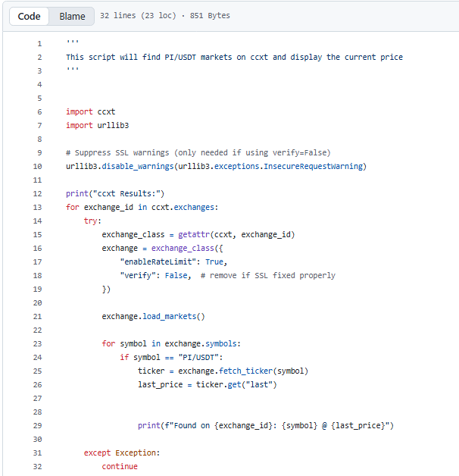Click the '# remove if SSL fixed properly' comment
This screenshot has width=459, height=476.
tap(268, 276)
